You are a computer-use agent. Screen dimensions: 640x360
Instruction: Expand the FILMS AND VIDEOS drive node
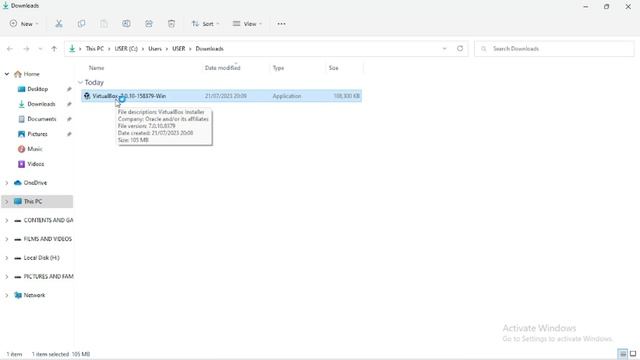pyautogui.click(x=7, y=239)
